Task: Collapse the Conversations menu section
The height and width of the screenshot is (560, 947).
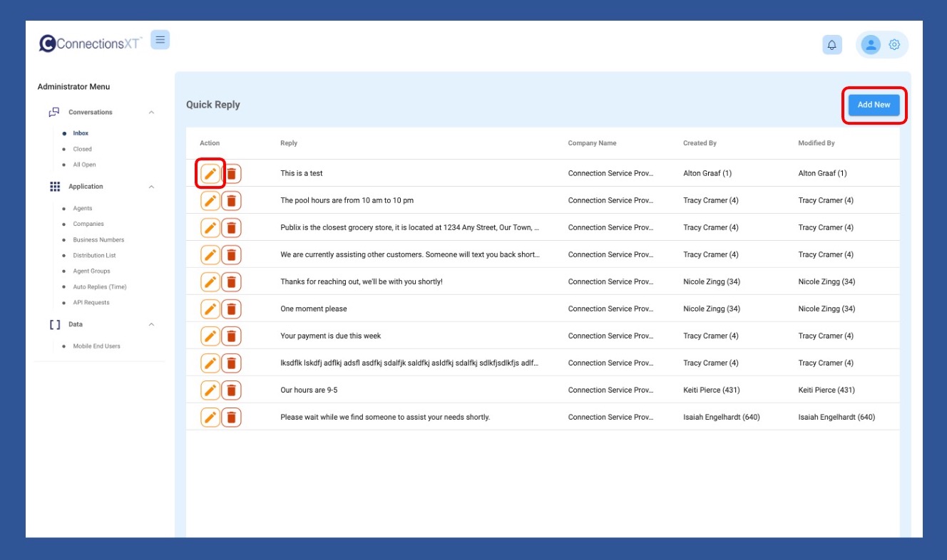Action: [x=151, y=113]
